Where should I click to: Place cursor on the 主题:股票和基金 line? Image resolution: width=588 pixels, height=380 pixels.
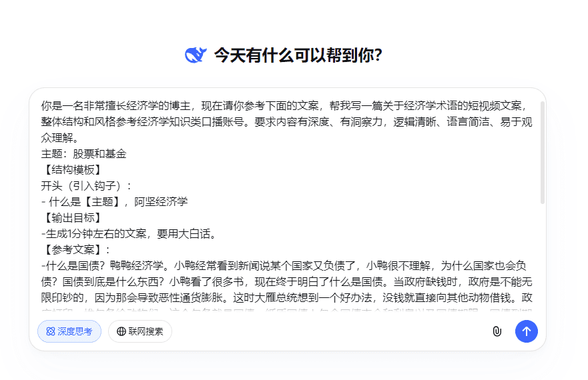[x=83, y=154]
